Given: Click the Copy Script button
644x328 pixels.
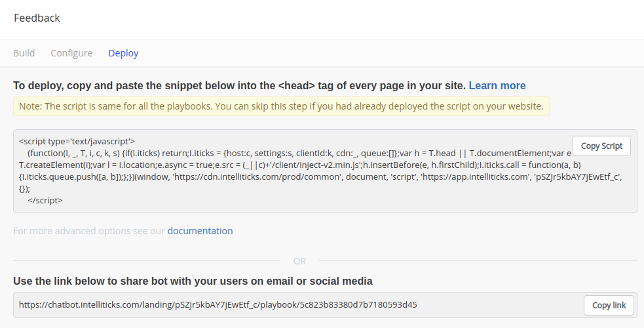Looking at the screenshot, I should tap(601, 146).
